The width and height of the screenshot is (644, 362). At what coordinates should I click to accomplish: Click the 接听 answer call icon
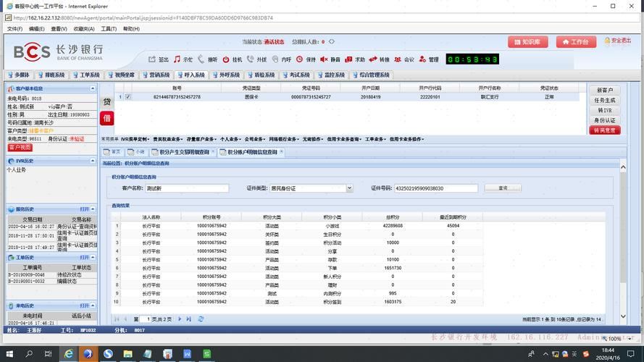coord(201,59)
